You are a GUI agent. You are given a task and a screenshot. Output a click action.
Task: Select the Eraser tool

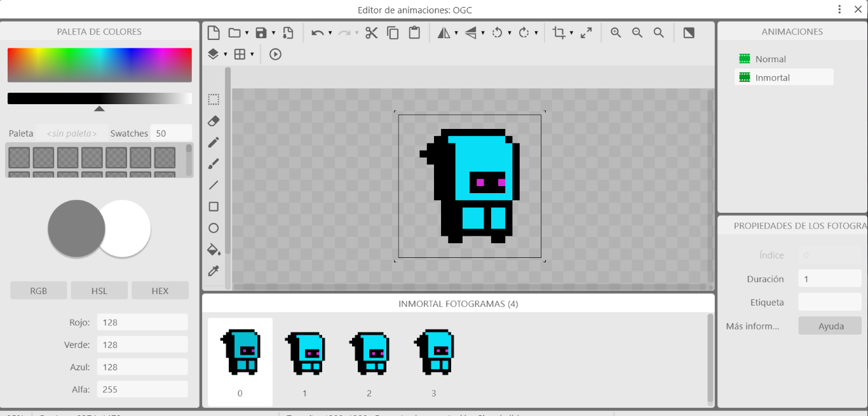click(x=214, y=121)
